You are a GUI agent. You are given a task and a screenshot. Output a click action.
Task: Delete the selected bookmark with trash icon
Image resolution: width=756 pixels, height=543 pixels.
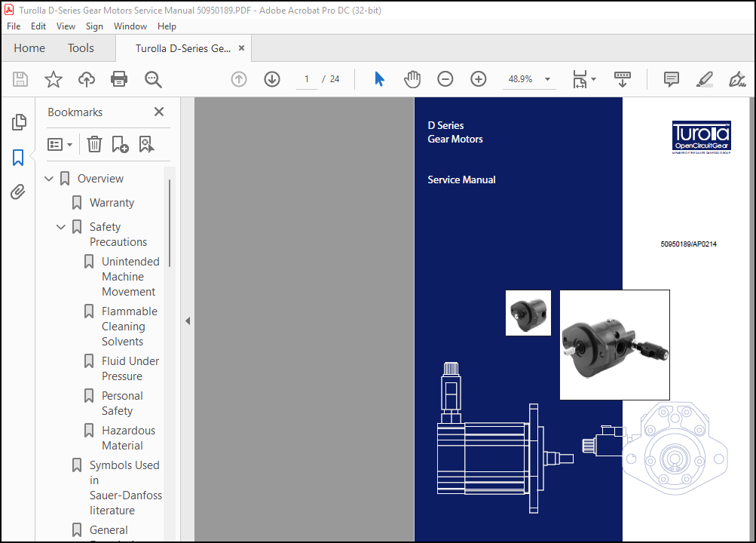[94, 144]
